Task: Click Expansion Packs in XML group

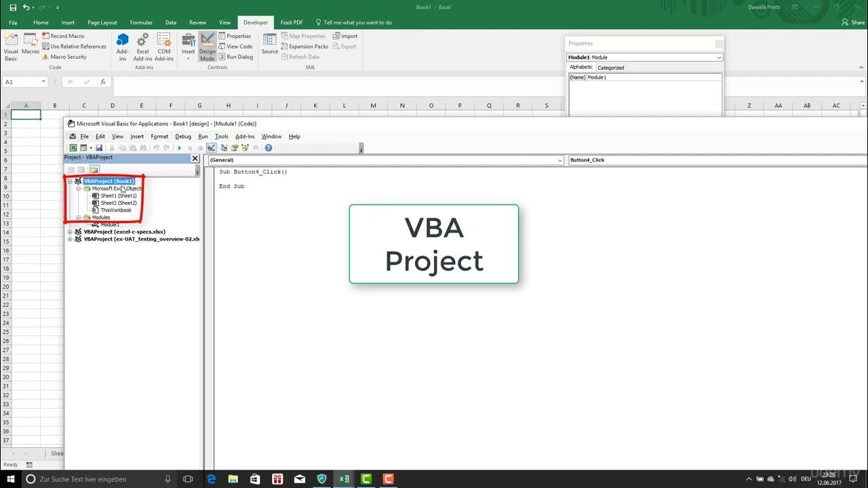Action: pyautogui.click(x=304, y=47)
